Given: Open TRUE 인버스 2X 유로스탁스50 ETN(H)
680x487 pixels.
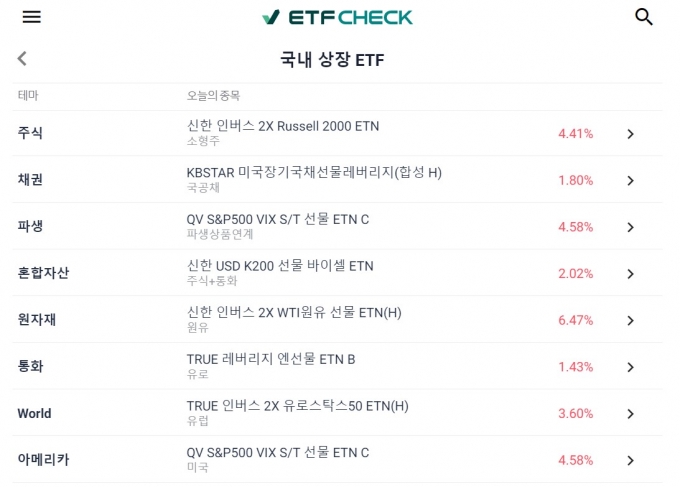Looking at the screenshot, I should coord(298,406).
